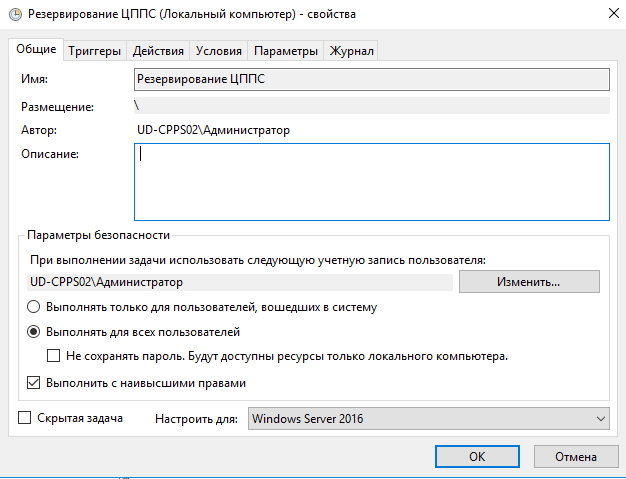The height and width of the screenshot is (479, 626).
Task: Uncheck Выполнить с наивысшими правами
Action: (34, 382)
